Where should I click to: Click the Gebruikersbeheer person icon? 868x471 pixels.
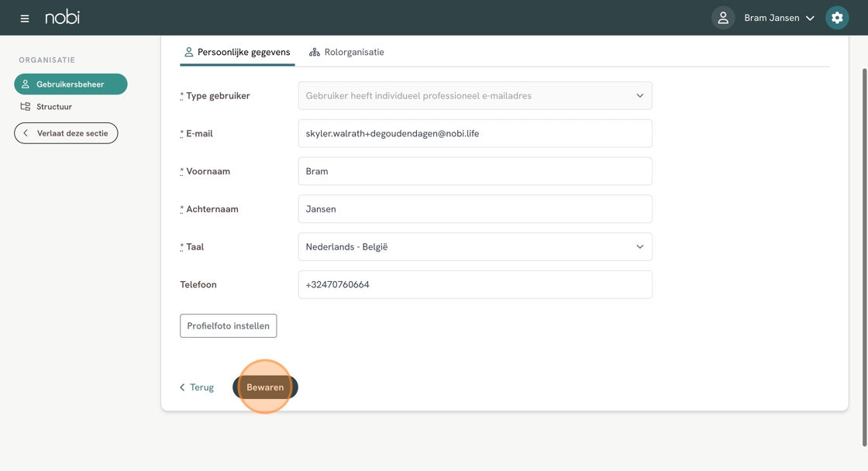tap(26, 84)
